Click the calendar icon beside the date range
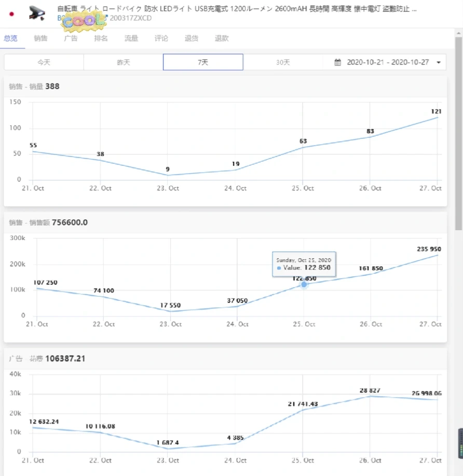 (337, 62)
